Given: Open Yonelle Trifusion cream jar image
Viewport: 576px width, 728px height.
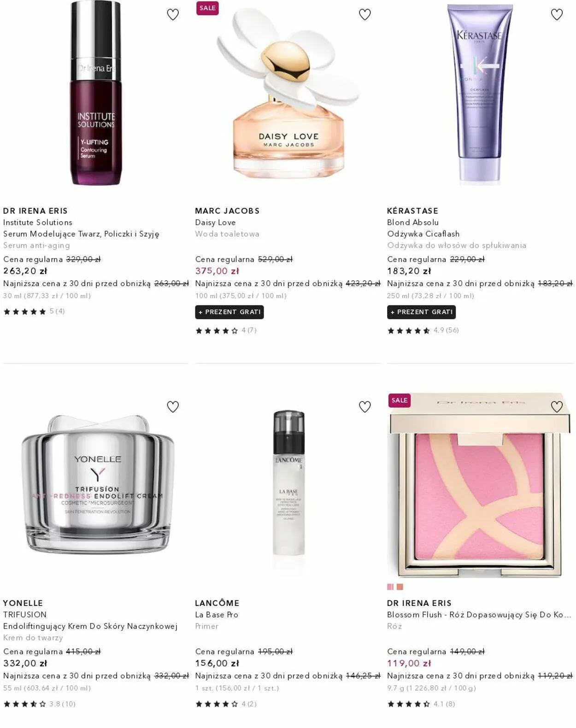Looking at the screenshot, I should point(97,484).
